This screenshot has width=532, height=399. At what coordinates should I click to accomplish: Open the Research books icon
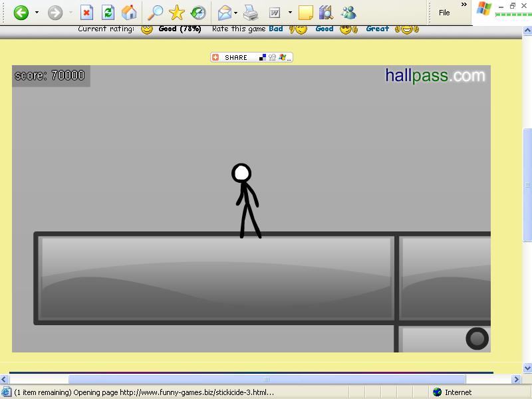tap(326, 13)
